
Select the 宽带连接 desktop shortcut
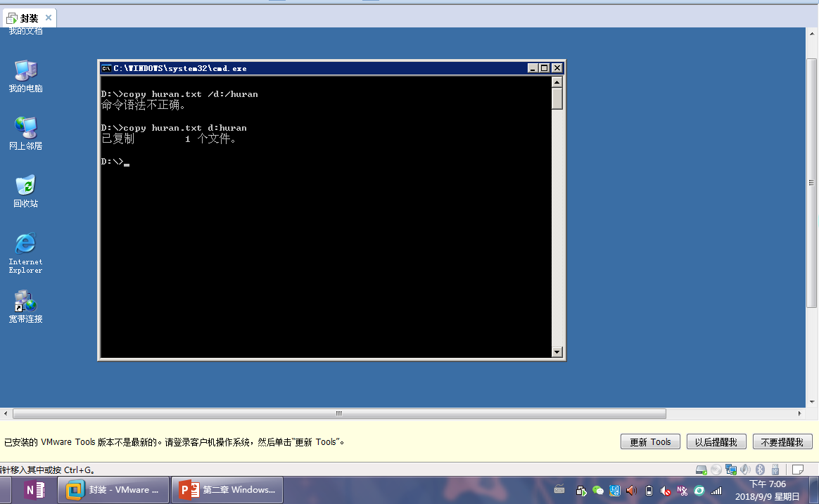(25, 306)
